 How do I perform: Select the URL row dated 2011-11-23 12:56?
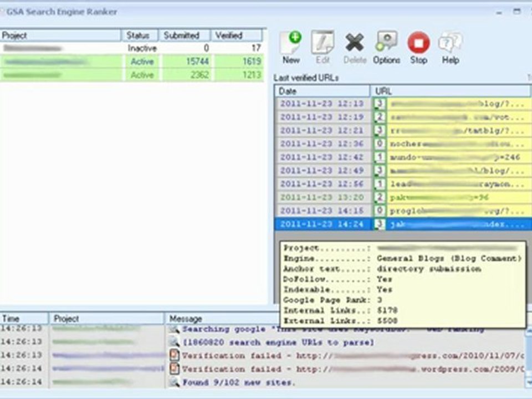point(403,184)
